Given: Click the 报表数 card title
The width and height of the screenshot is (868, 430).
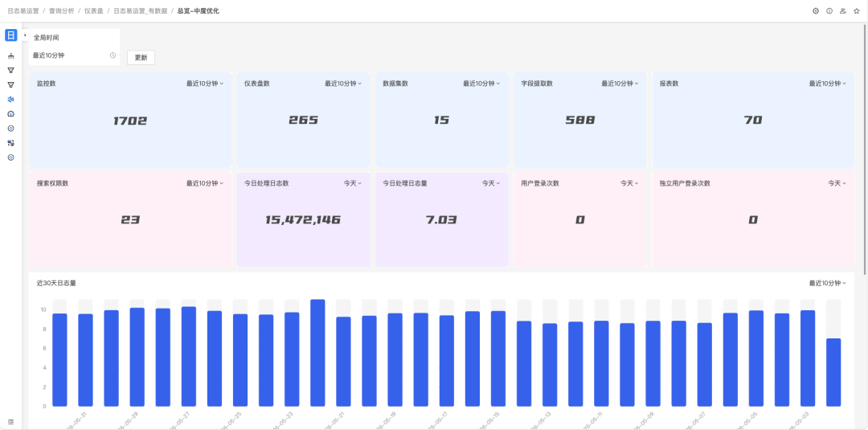Looking at the screenshot, I should (669, 84).
